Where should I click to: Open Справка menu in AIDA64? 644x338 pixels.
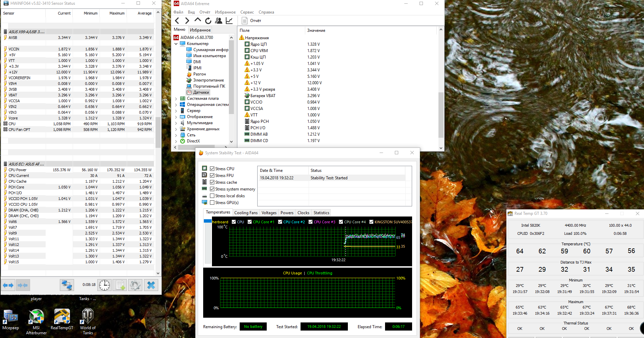[266, 12]
